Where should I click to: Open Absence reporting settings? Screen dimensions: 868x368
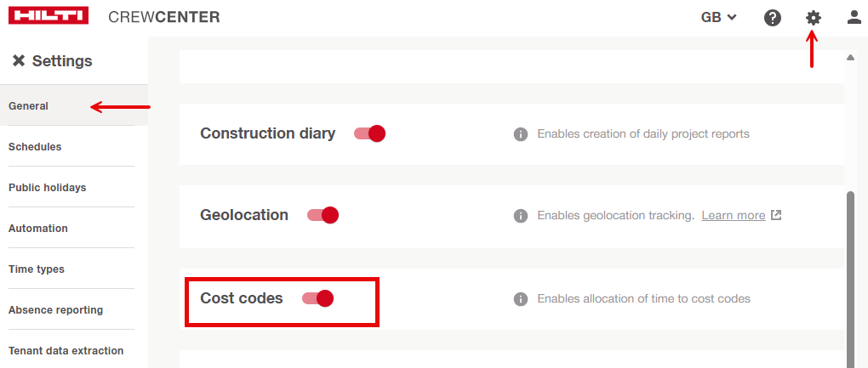pyautogui.click(x=55, y=310)
